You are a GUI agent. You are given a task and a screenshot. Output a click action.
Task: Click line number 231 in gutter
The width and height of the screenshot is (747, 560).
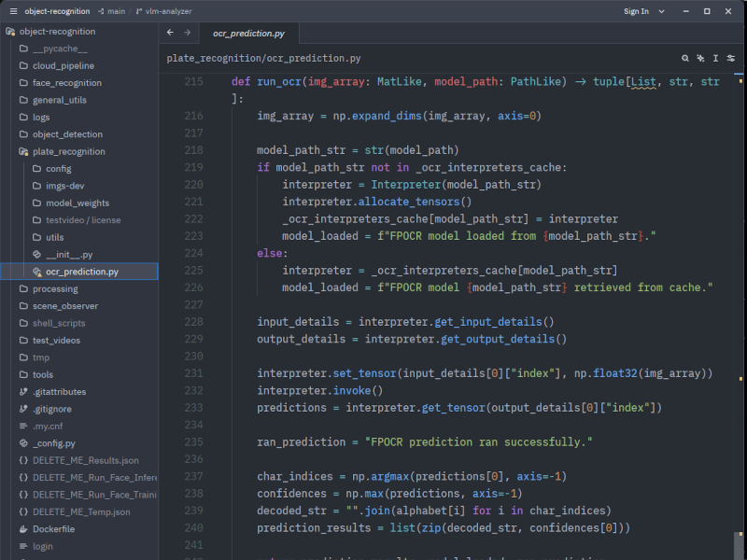(x=193, y=373)
